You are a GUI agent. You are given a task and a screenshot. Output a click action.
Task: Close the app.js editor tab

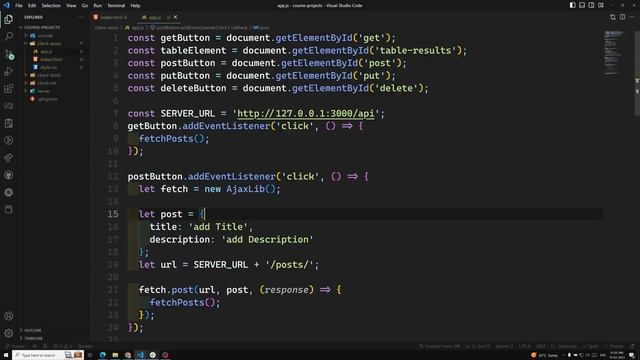tap(175, 17)
